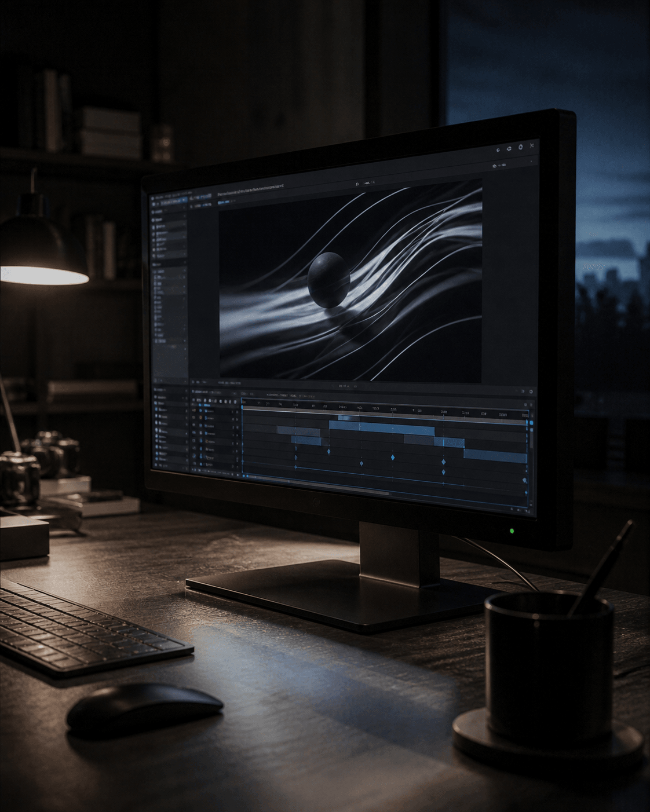
Task: Select the gray clip at the timeline's left side
Action: point(298,431)
